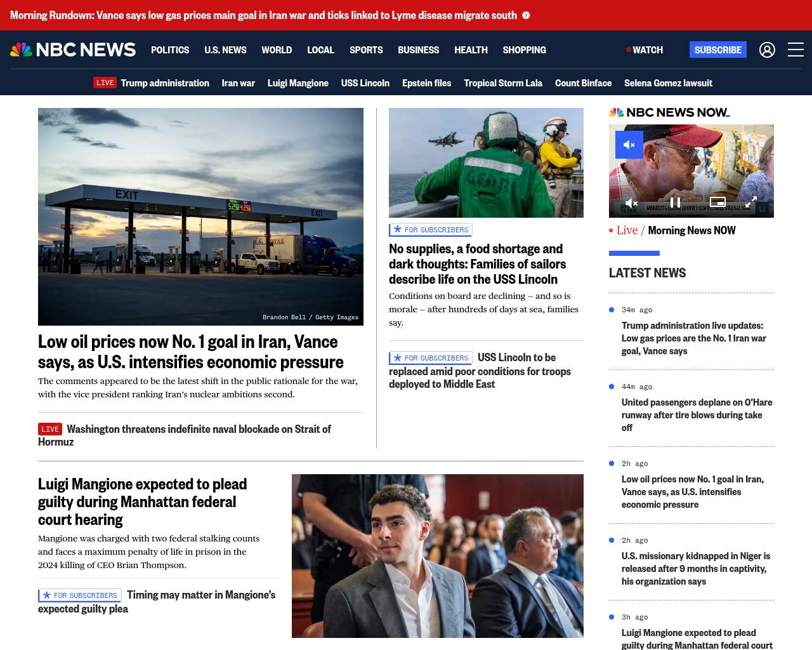Open the aircraft carrier sailors photo
Image resolution: width=812 pixels, height=650 pixels.
pos(486,162)
